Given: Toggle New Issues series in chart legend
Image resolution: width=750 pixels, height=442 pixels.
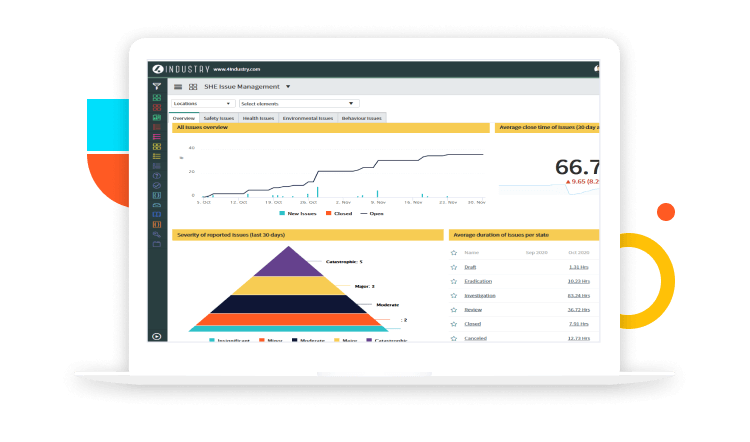Looking at the screenshot, I should point(298,213).
